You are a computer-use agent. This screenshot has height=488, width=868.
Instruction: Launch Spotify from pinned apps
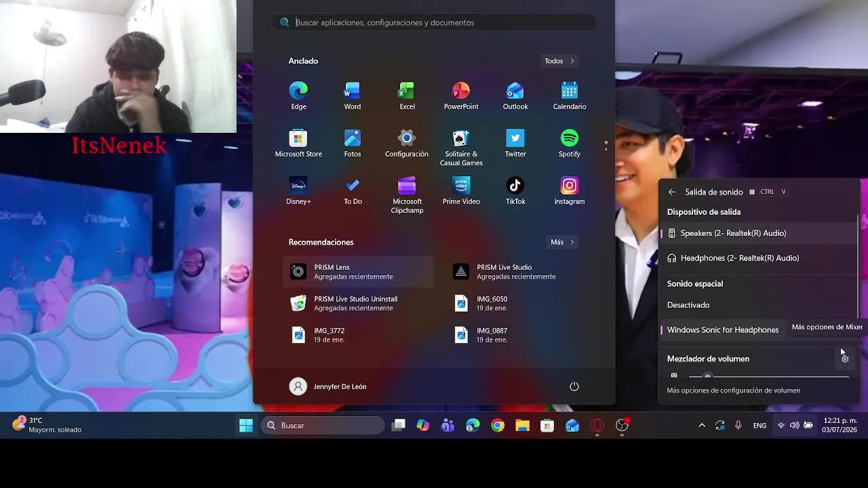[570, 143]
